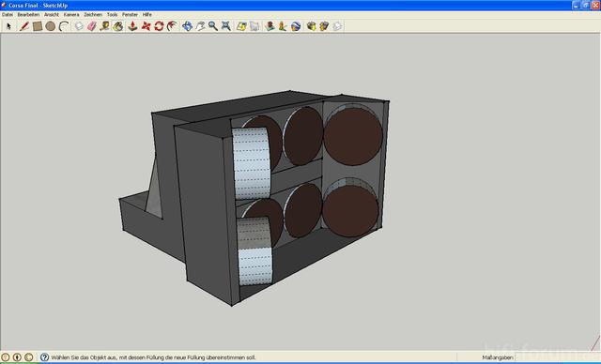Image resolution: width=601 pixels, height=364 pixels.
Task: Click the question mark help icon in status bar
Action: click(44, 357)
